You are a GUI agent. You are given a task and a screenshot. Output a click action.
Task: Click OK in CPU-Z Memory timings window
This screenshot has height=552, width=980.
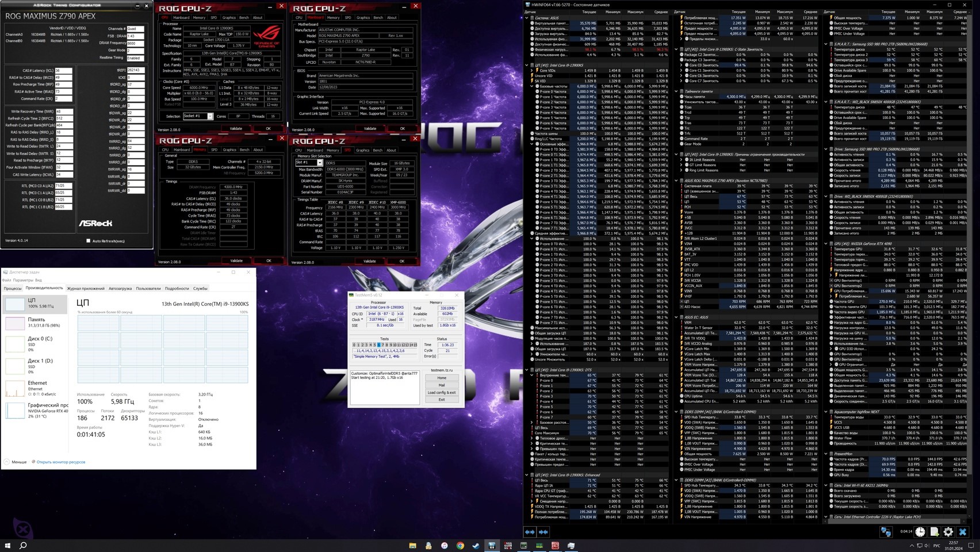coord(269,261)
